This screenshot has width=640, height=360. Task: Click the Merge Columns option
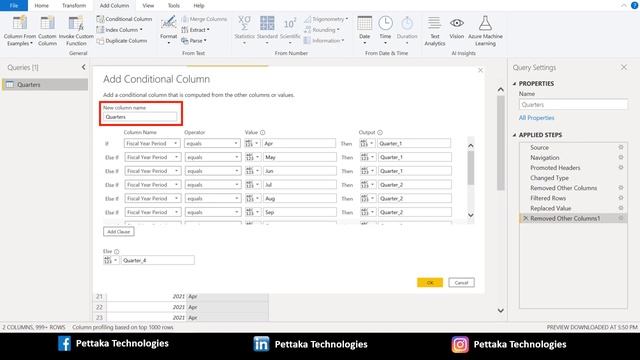pyautogui.click(x=204, y=19)
